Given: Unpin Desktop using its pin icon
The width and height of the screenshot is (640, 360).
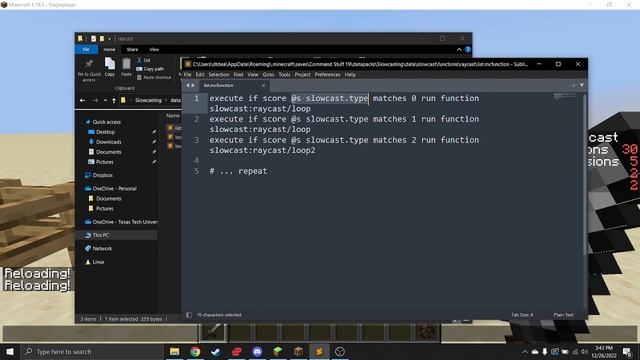Looking at the screenshot, I should pyautogui.click(x=154, y=132).
